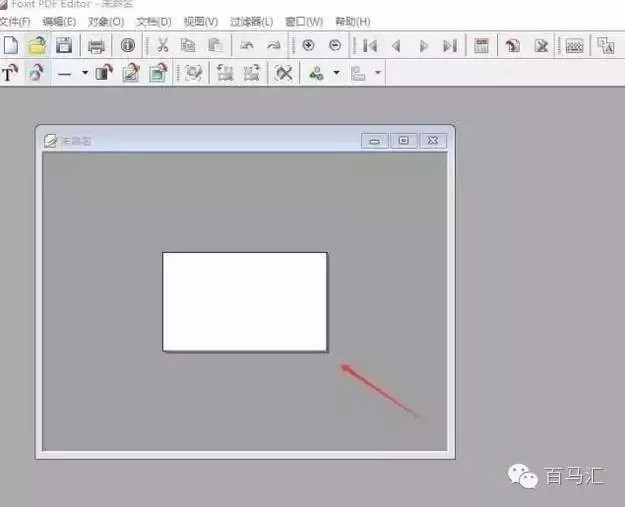
Task: Open the 编辑(E) menu
Action: [x=59, y=22]
